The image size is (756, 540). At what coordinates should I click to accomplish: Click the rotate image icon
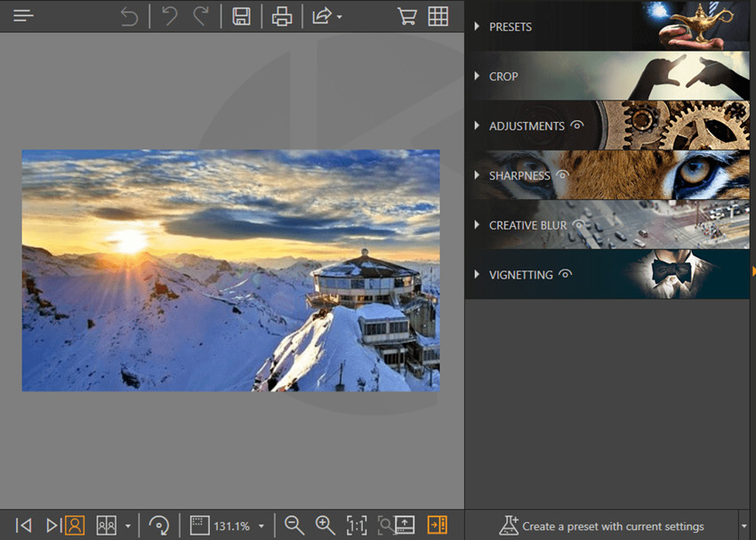(x=159, y=526)
